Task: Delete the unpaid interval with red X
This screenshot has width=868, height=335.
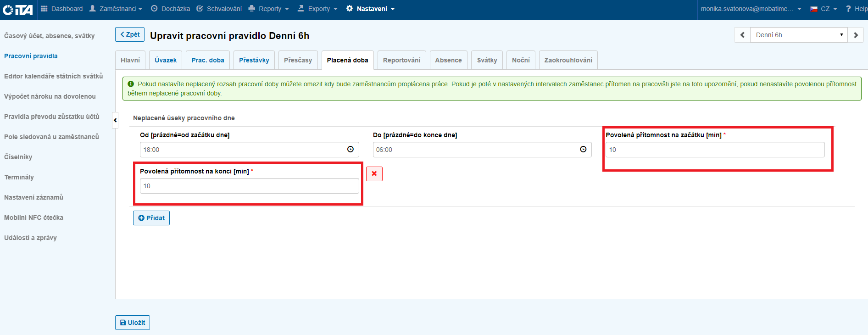Action: click(x=374, y=174)
